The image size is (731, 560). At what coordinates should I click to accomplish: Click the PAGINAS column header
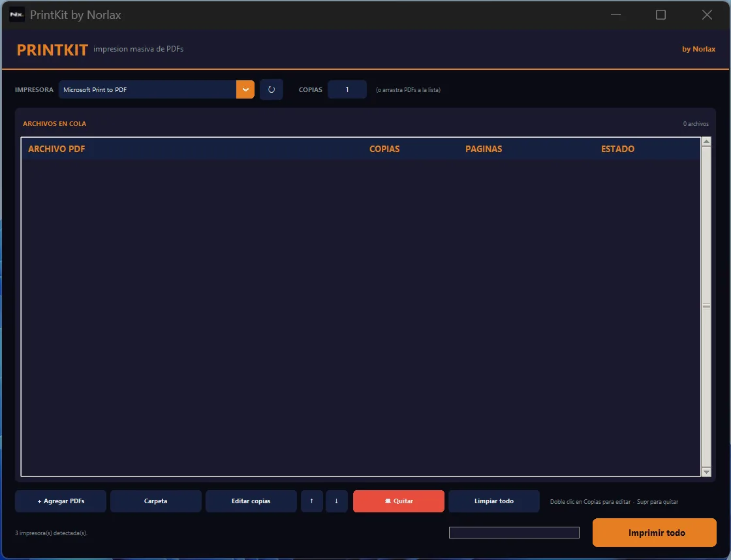click(484, 149)
